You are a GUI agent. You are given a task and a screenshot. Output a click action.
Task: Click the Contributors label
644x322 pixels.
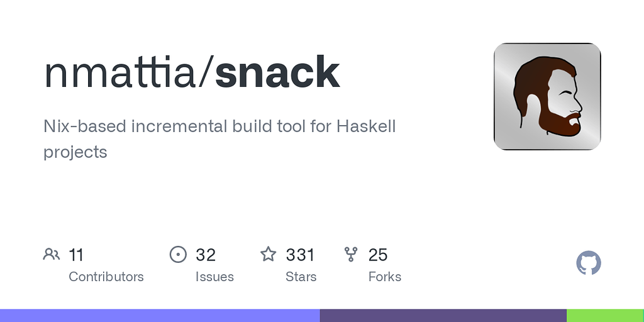106,277
